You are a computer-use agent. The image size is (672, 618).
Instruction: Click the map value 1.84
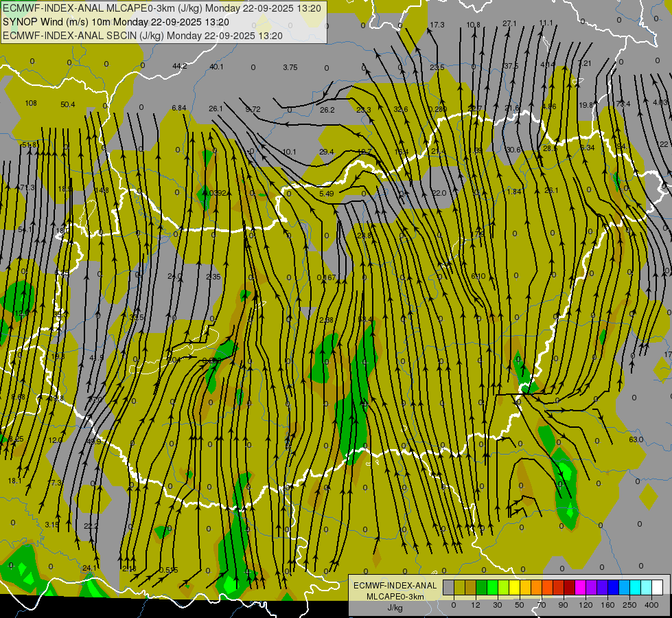tap(514, 192)
